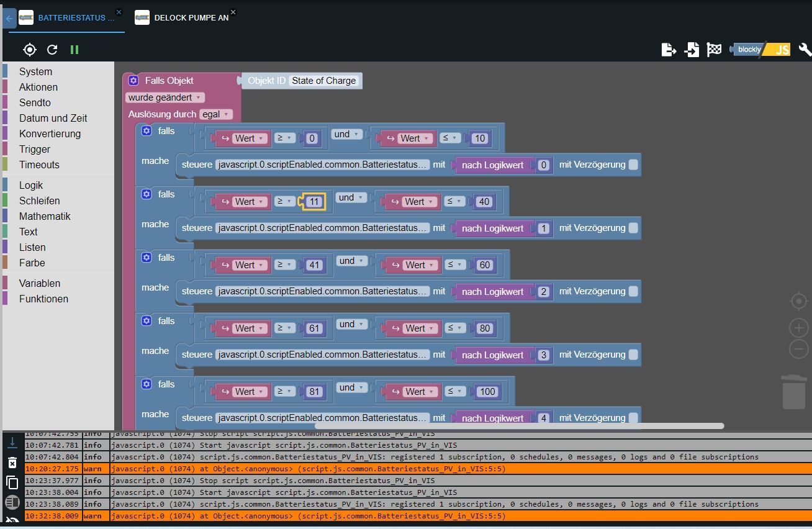Open the 'und' dropdown between 61 and 80
The height and width of the screenshot is (529, 812).
coord(352,324)
